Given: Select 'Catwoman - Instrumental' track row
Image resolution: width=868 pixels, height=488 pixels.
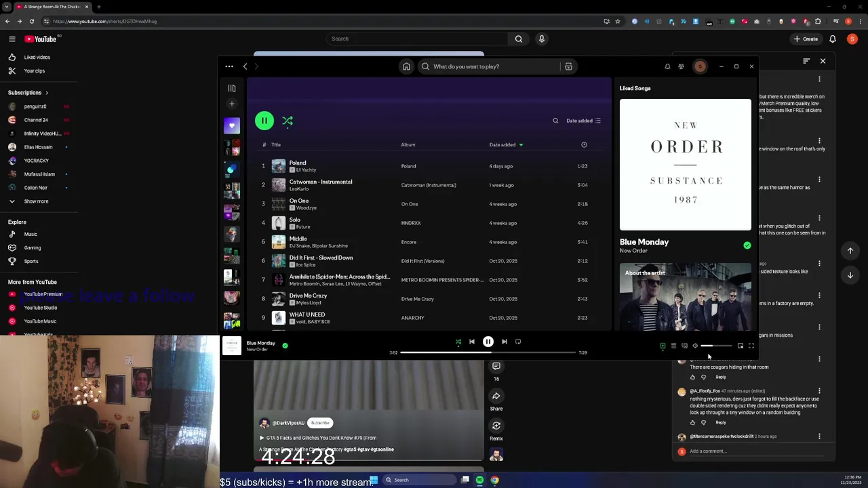Looking at the screenshot, I should [x=431, y=185].
